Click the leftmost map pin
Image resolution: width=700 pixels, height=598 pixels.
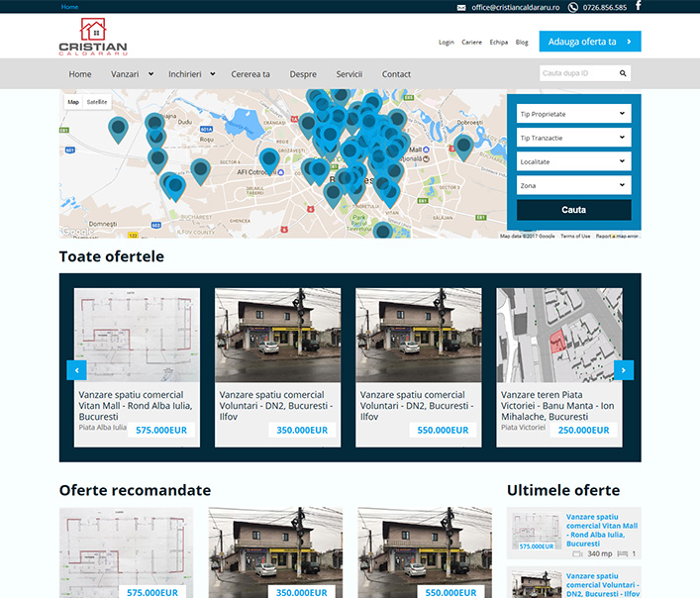tap(118, 130)
